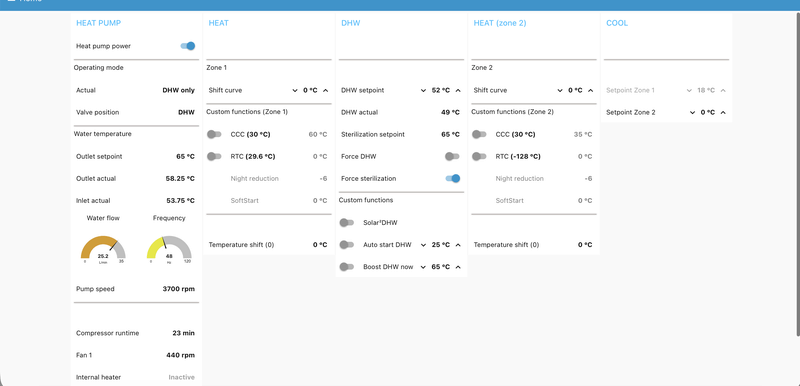Decrease the Boost DHW now temperature
Screen dimensions: 800x386
coord(423,267)
